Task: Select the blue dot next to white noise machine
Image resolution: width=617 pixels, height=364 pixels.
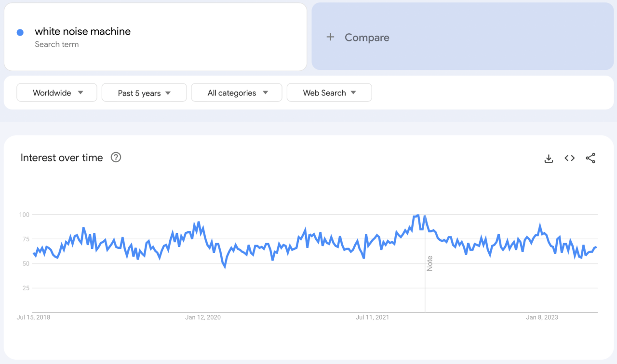Action: (20, 32)
